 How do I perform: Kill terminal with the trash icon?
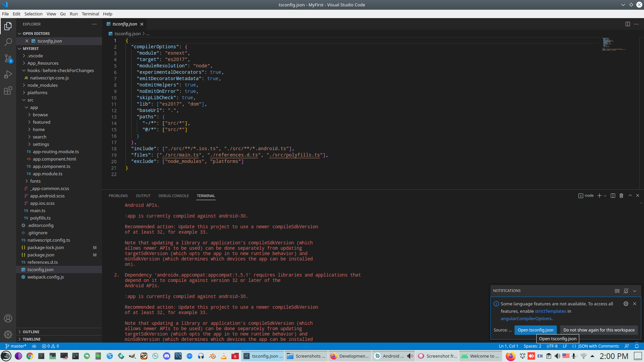pyautogui.click(x=621, y=196)
